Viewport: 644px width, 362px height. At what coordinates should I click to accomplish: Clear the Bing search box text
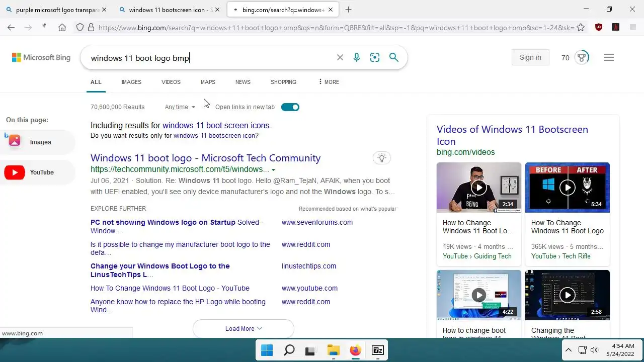(x=340, y=57)
